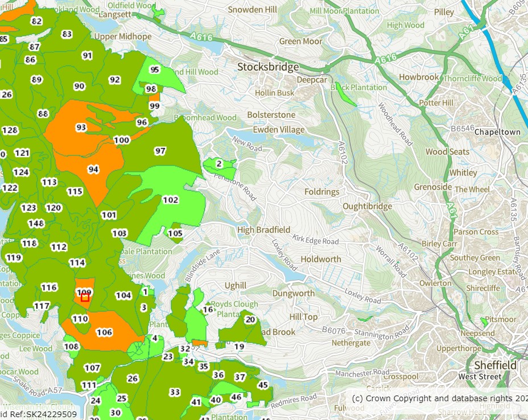This screenshot has height=420, width=528.
Task: Click the Oughtibridge place name
Action: (367, 207)
